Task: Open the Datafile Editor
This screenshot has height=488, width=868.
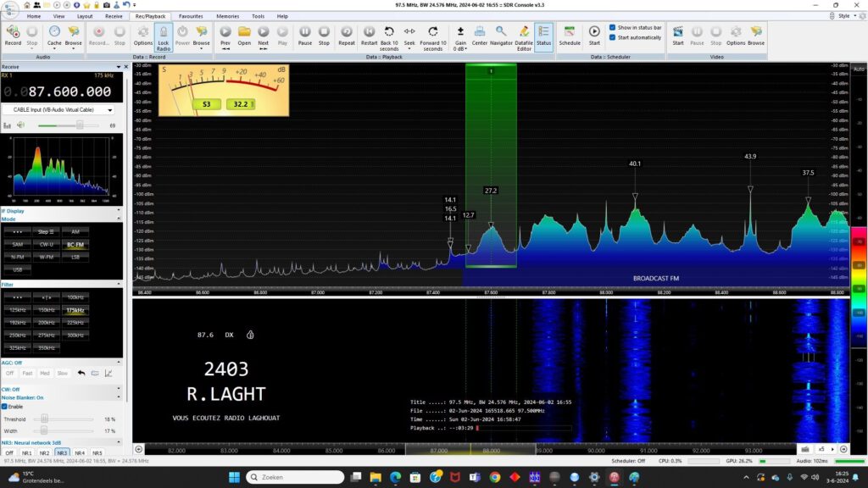Action: click(x=524, y=37)
